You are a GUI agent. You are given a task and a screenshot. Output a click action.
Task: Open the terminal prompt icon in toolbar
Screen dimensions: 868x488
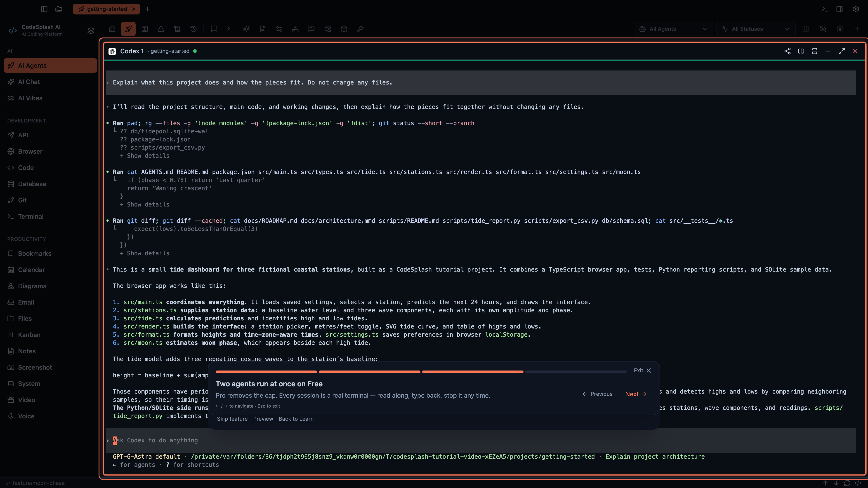pos(230,29)
